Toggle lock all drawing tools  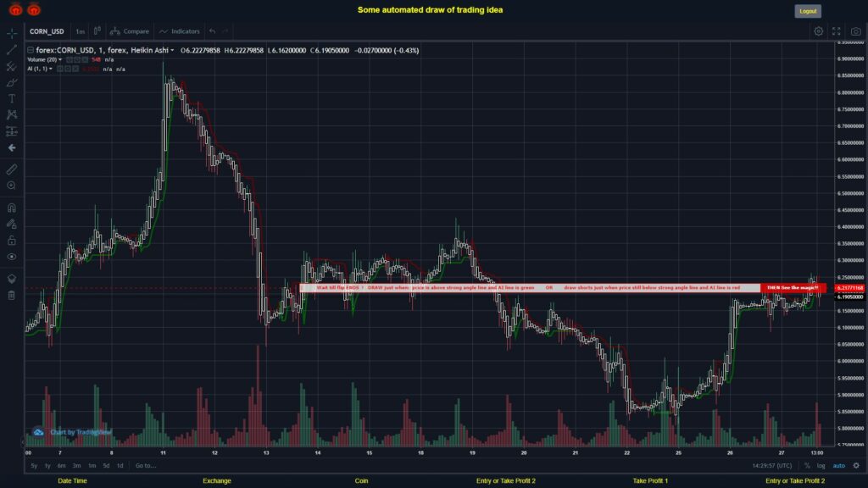coord(12,240)
